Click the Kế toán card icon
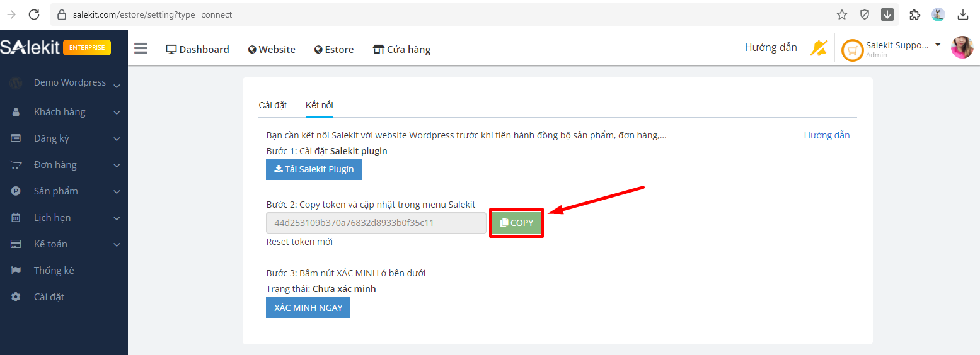This screenshot has height=355, width=980. [16, 244]
